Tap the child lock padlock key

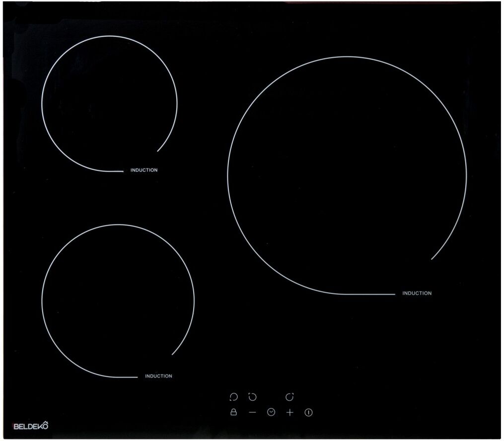point(233,412)
